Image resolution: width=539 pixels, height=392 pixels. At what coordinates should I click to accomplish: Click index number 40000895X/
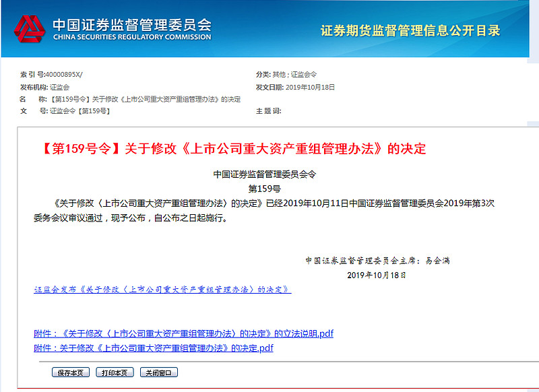click(64, 75)
